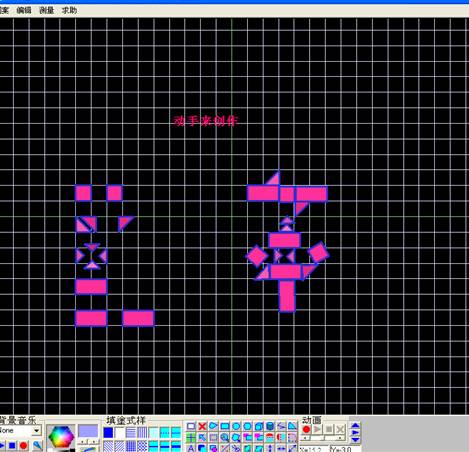Viewport: 469px width, 452px height.
Task: Click the blue up arrow button
Action: pos(355,426)
